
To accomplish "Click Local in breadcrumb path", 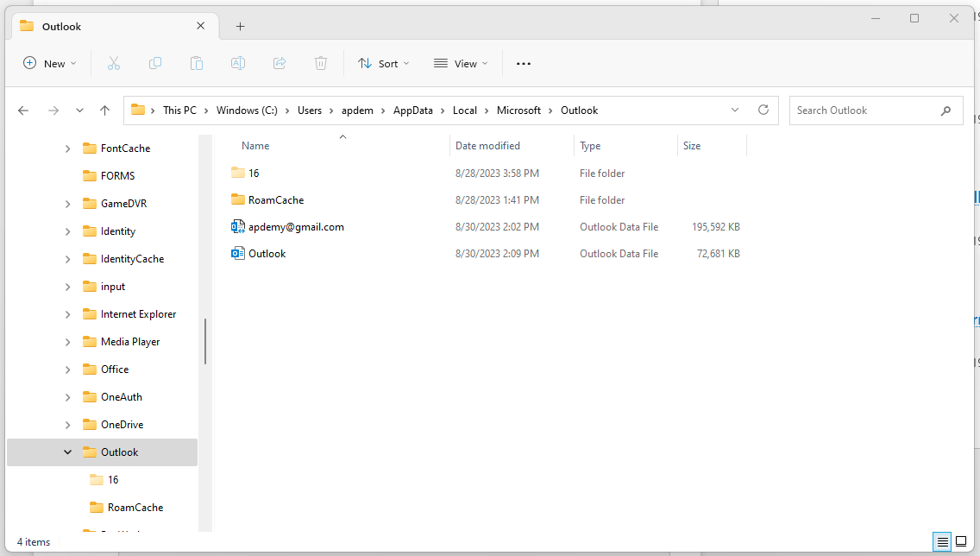I will (x=464, y=110).
